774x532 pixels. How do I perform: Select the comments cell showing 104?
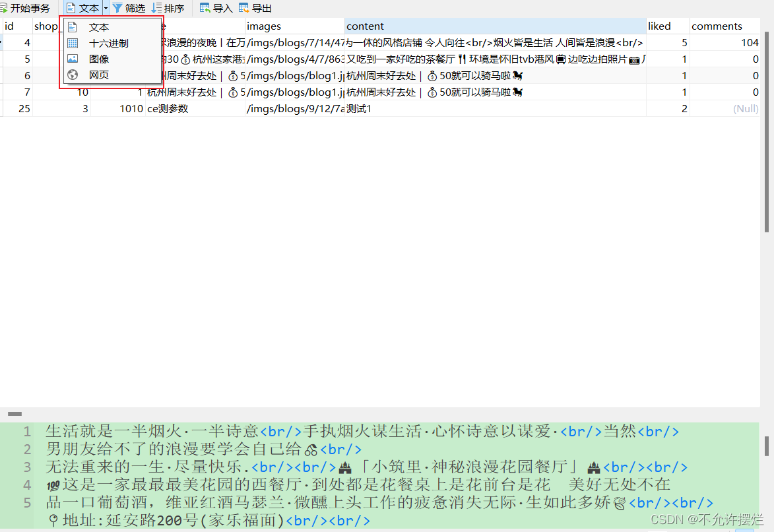coord(725,42)
